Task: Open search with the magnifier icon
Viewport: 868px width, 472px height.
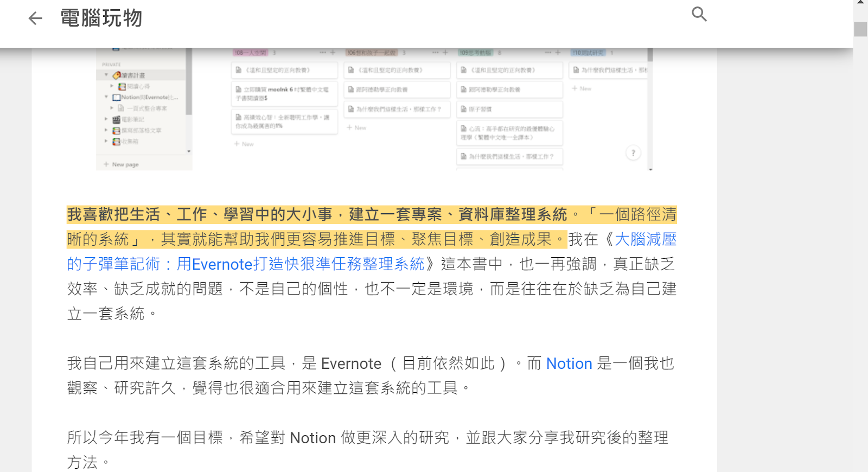Action: point(699,14)
